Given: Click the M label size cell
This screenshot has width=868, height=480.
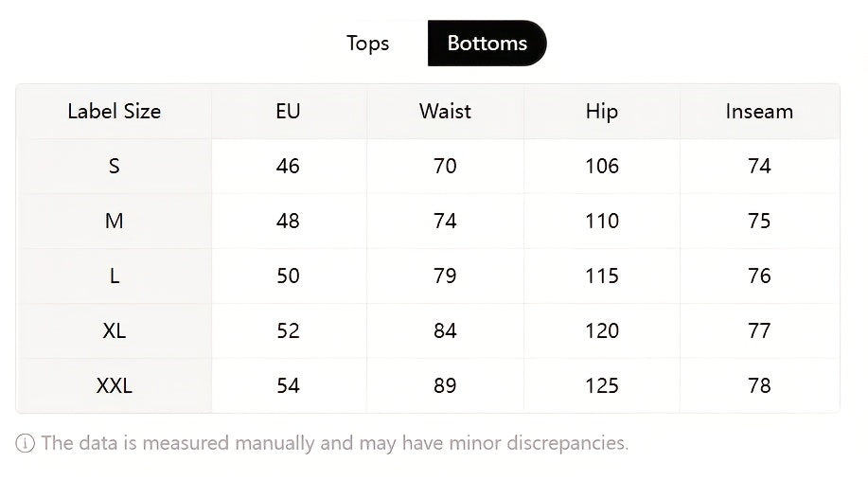Looking at the screenshot, I should 115,222.
